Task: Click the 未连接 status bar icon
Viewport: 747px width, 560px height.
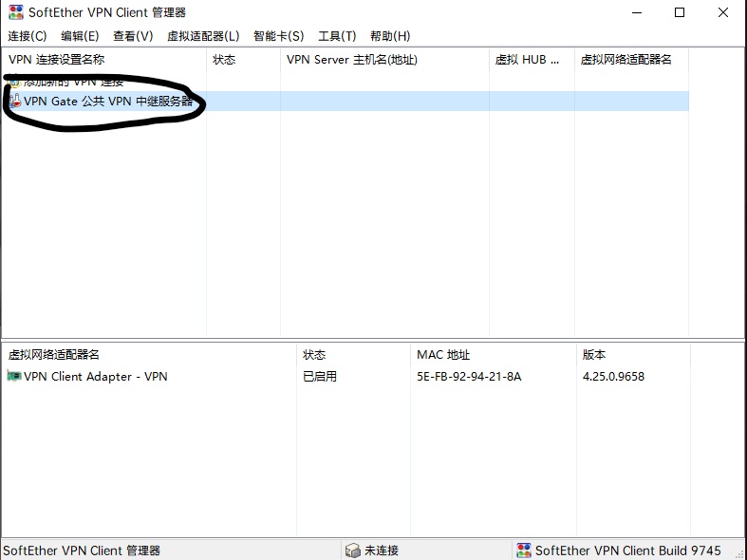Action: 352,550
